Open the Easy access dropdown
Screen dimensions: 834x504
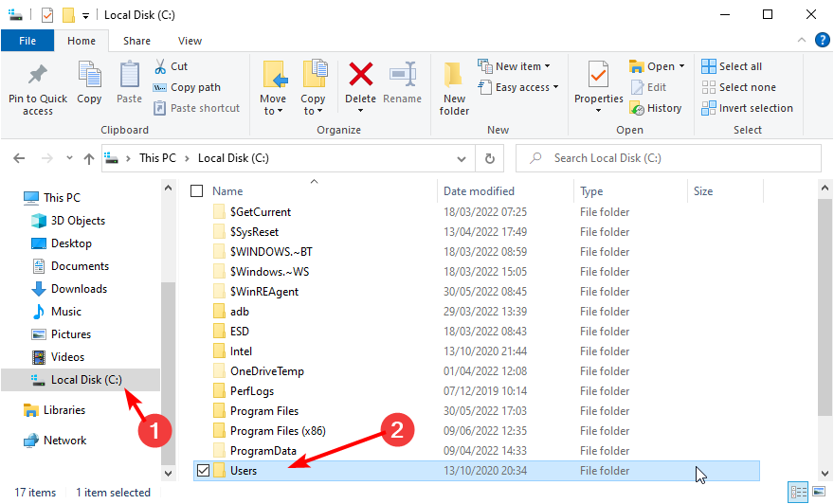click(518, 87)
